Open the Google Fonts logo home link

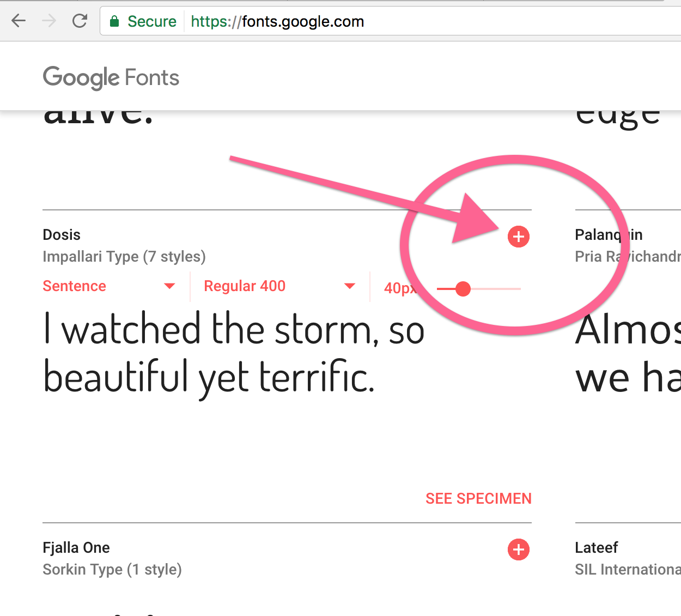point(111,78)
